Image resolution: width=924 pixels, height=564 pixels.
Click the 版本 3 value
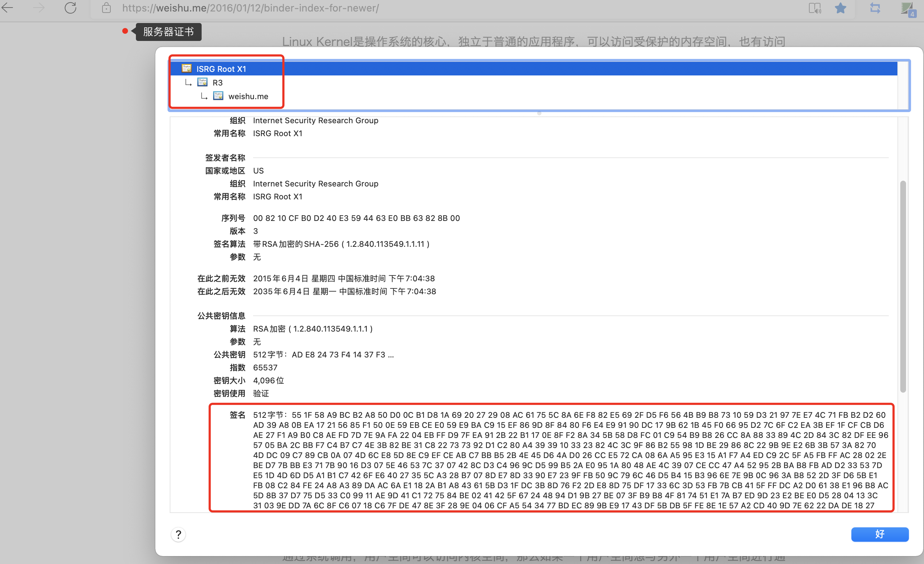pos(255,231)
